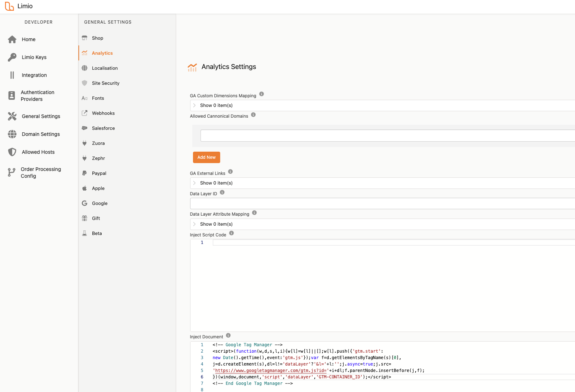Click the Google G icon
575x392 pixels.
click(84, 203)
